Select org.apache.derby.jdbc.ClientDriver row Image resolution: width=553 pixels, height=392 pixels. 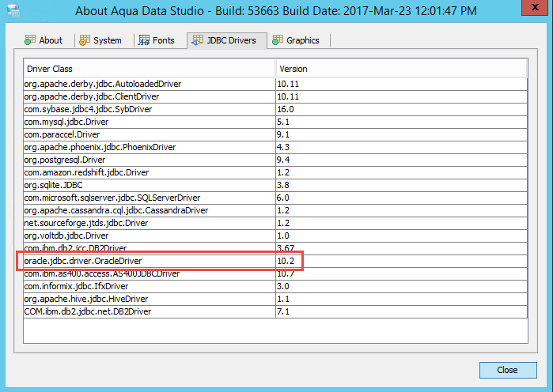[x=275, y=96]
